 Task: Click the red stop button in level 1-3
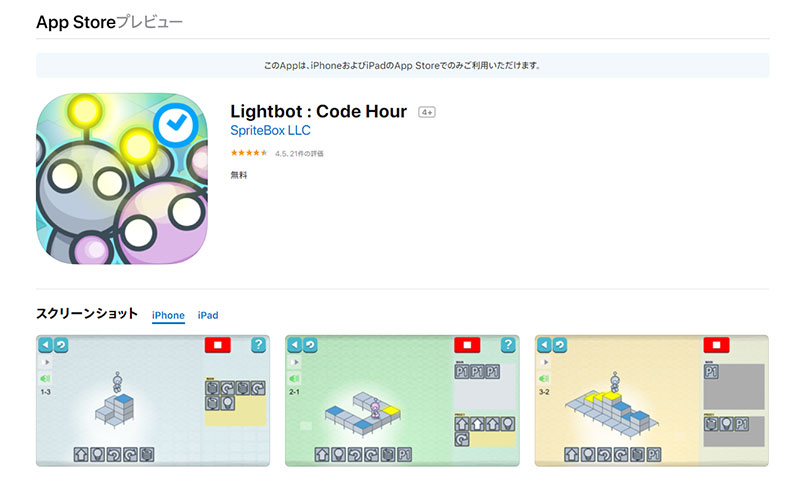[x=217, y=345]
